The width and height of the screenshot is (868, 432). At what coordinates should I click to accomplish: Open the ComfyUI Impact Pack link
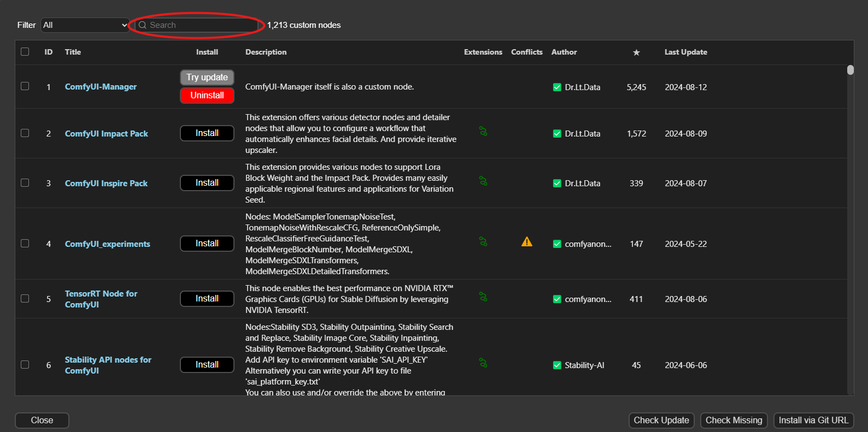click(x=107, y=134)
